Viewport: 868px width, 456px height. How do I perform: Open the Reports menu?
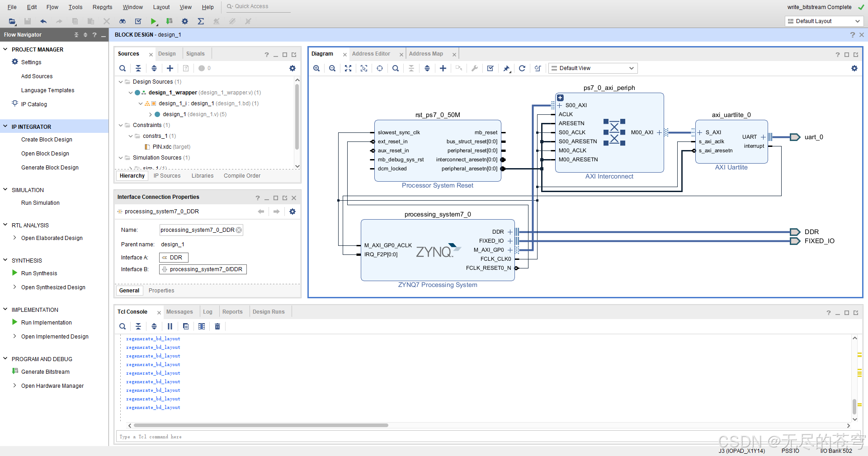[x=102, y=7]
